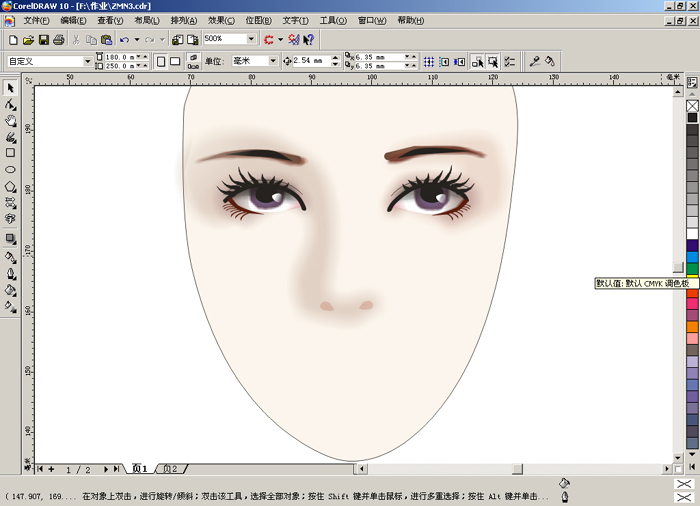This screenshot has height=506, width=700.
Task: Open the 文件(F) menu
Action: [x=36, y=21]
